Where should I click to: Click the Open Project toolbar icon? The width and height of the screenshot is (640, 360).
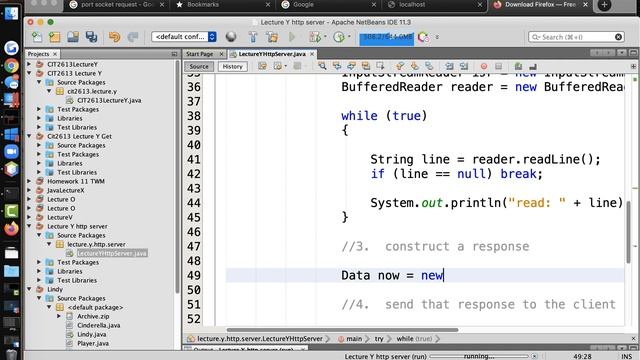pos(73,37)
